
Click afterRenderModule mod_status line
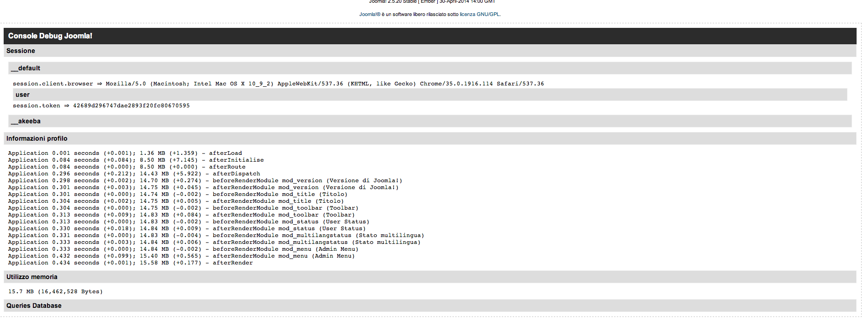click(187, 228)
